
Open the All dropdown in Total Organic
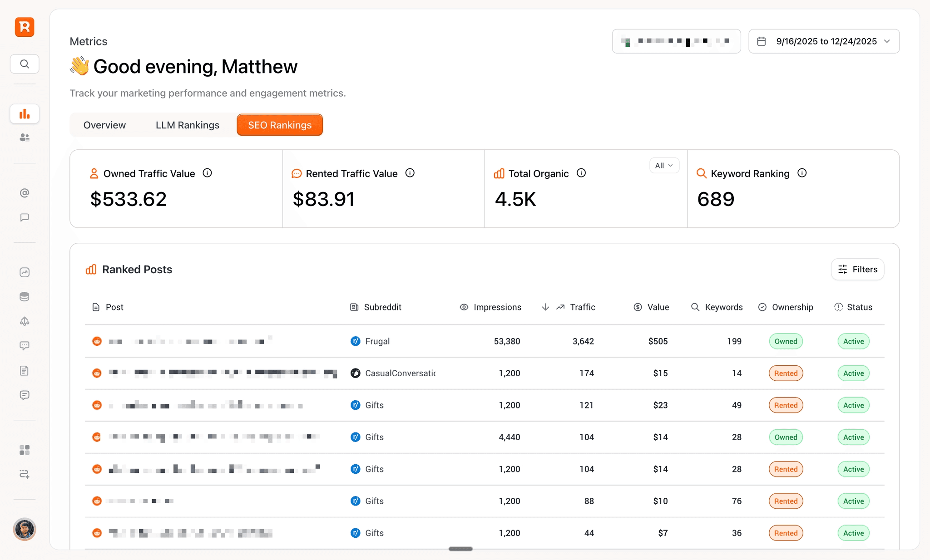coord(664,166)
